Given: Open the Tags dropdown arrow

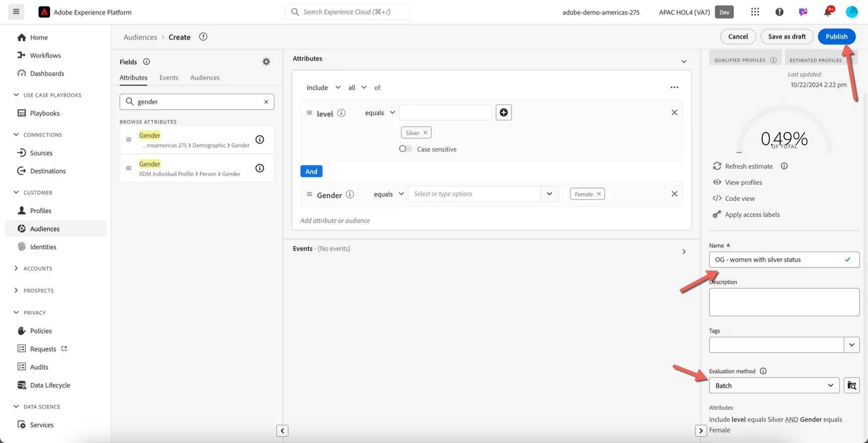Looking at the screenshot, I should pyautogui.click(x=851, y=345).
